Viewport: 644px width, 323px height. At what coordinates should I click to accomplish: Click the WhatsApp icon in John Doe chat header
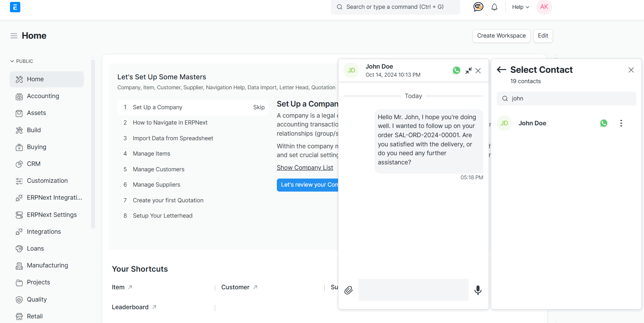pos(456,71)
